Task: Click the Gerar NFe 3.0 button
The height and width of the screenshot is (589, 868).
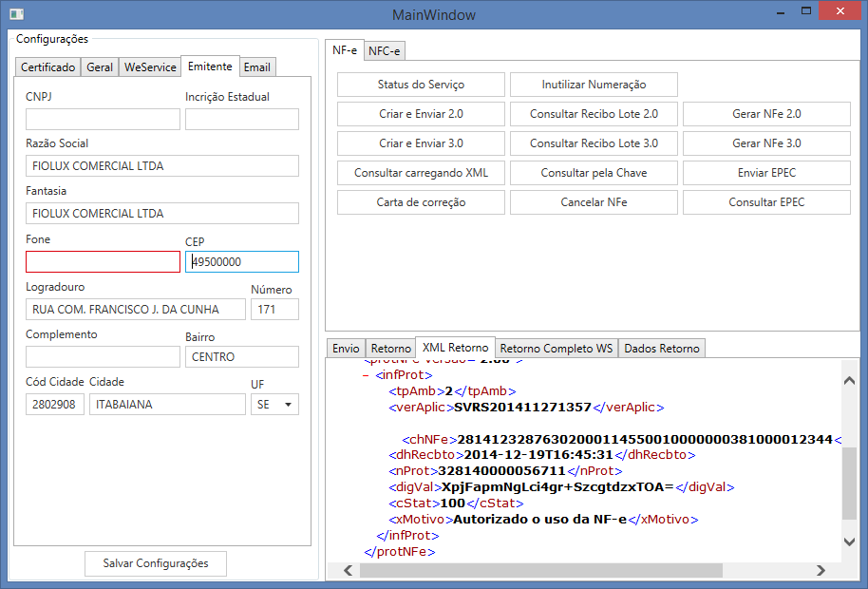Action: click(x=766, y=142)
